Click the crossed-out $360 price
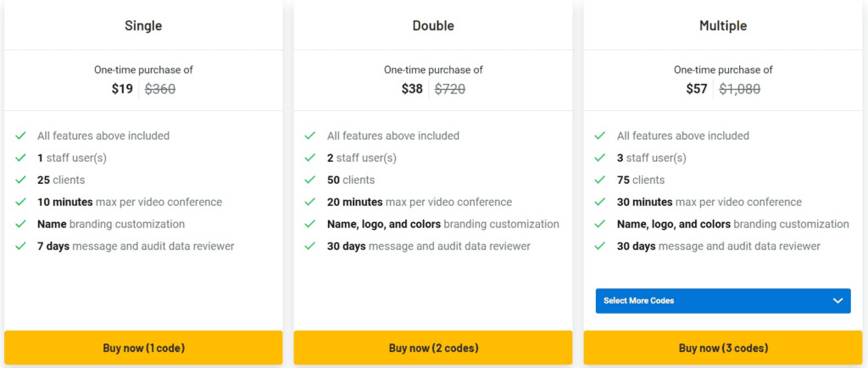The image size is (868, 368). (160, 88)
